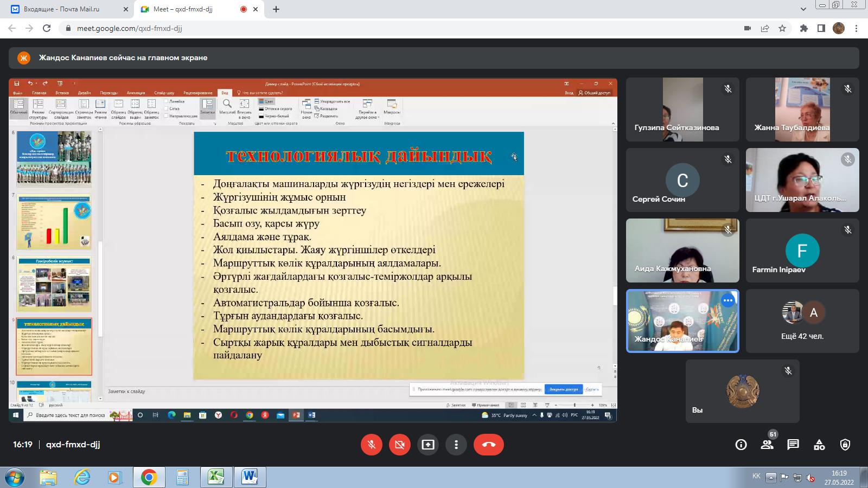Expand the Chrome tab search chevron
868x488 pixels.
(803, 9)
